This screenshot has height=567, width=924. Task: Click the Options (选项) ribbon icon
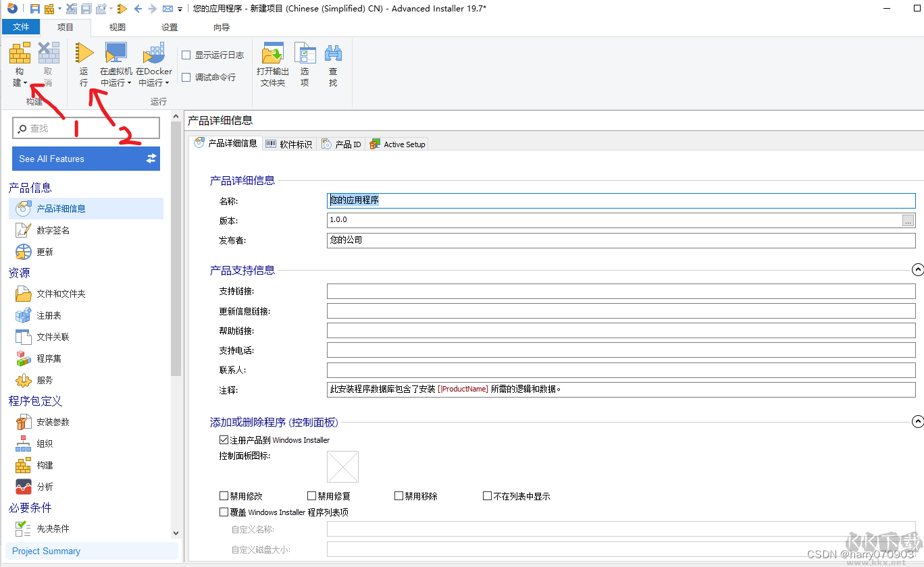pos(305,54)
